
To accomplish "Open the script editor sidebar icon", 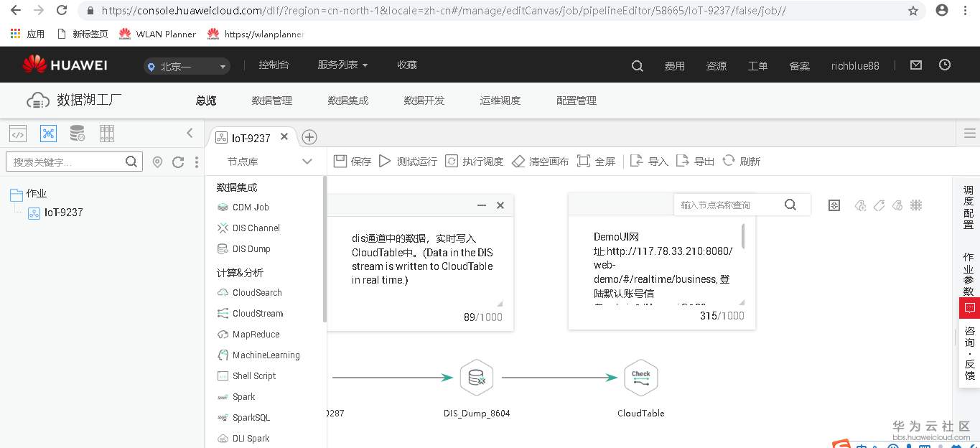I will tap(17, 133).
